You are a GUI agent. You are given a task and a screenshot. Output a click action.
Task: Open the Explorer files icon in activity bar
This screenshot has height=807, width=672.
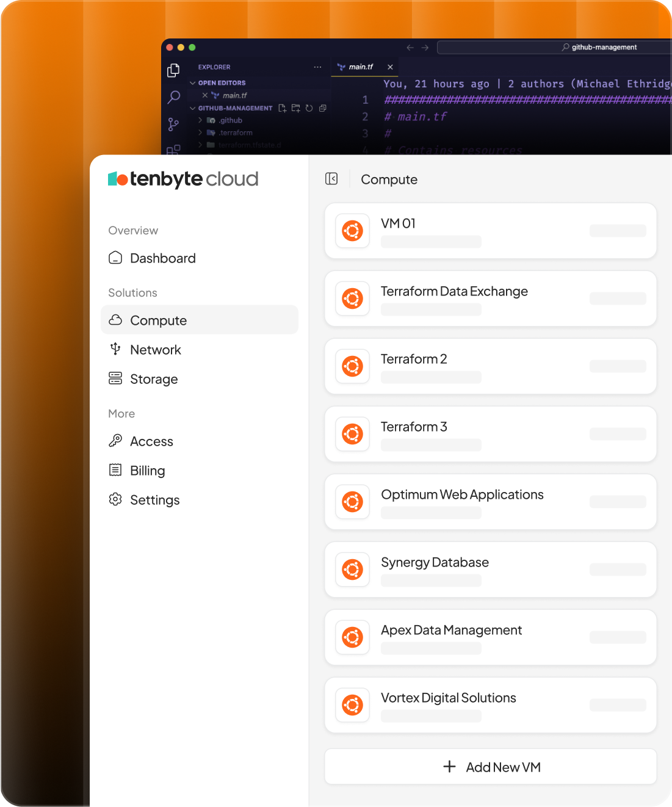point(173,71)
